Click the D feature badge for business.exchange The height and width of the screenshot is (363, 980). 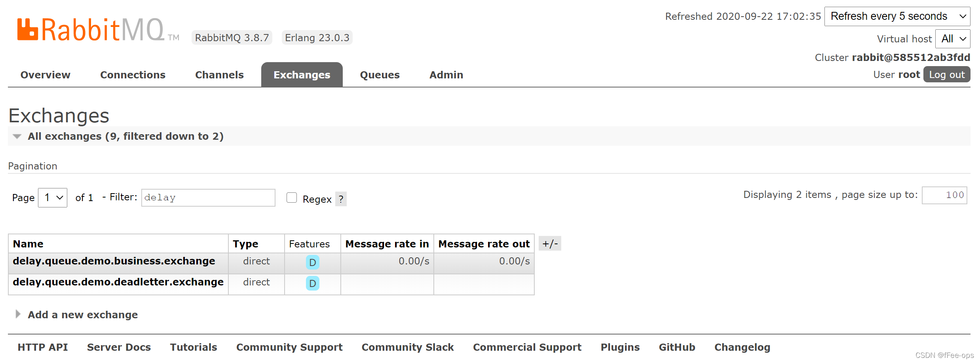(313, 262)
